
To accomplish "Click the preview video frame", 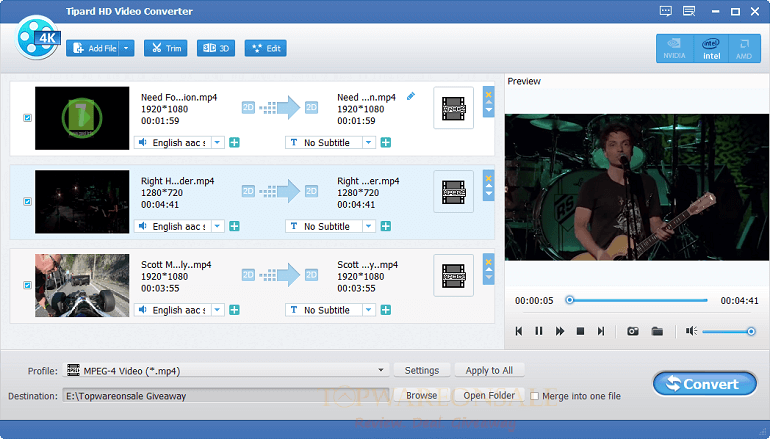I will click(636, 187).
